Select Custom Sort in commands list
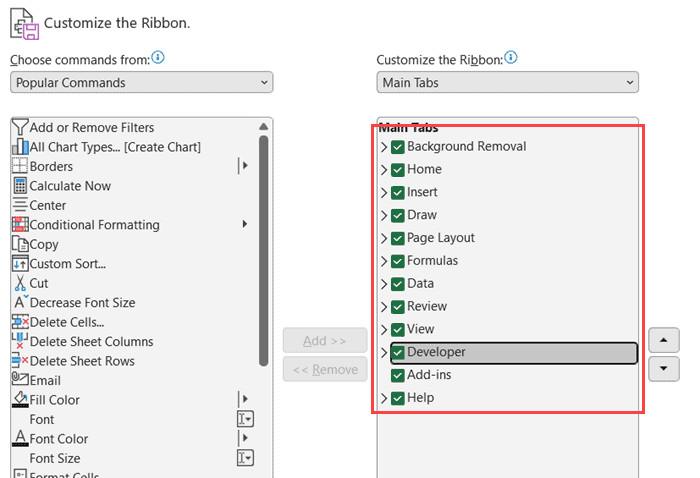The image size is (700, 478). tap(68, 264)
